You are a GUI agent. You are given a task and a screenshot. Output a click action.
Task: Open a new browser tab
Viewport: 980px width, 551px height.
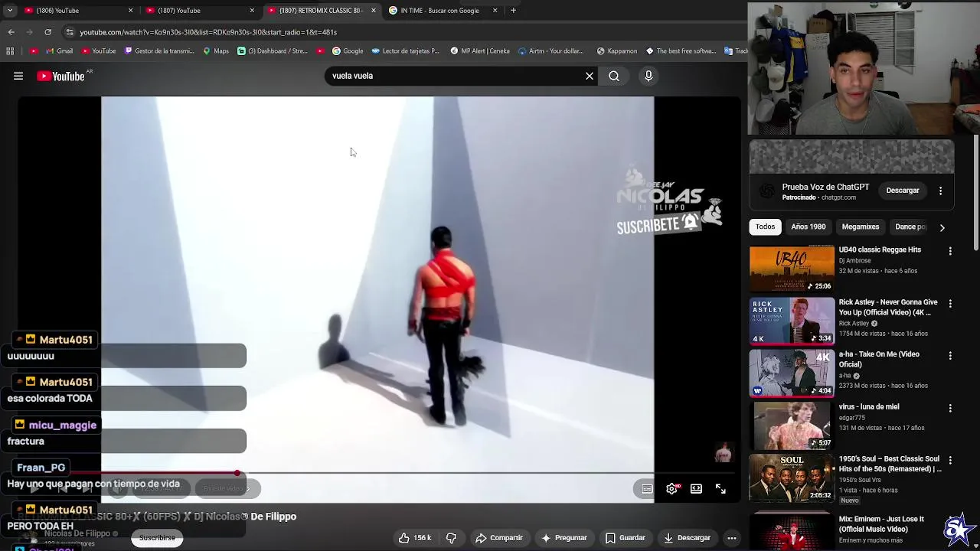513,11
